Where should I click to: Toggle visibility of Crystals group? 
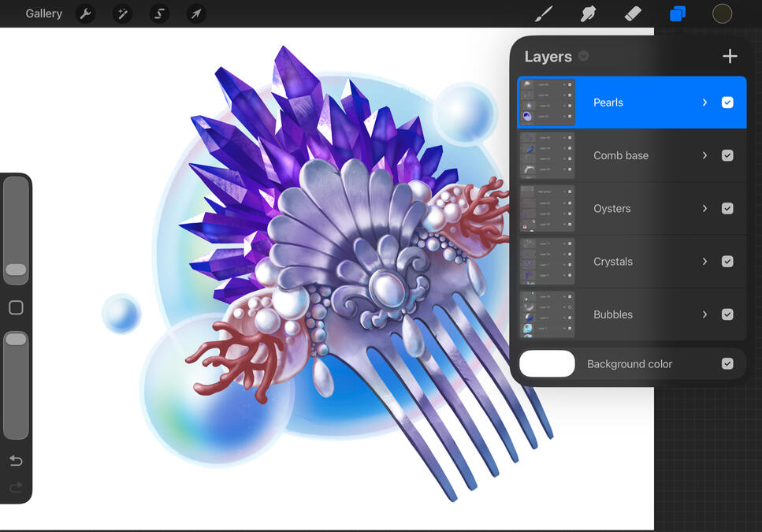pyautogui.click(x=727, y=262)
